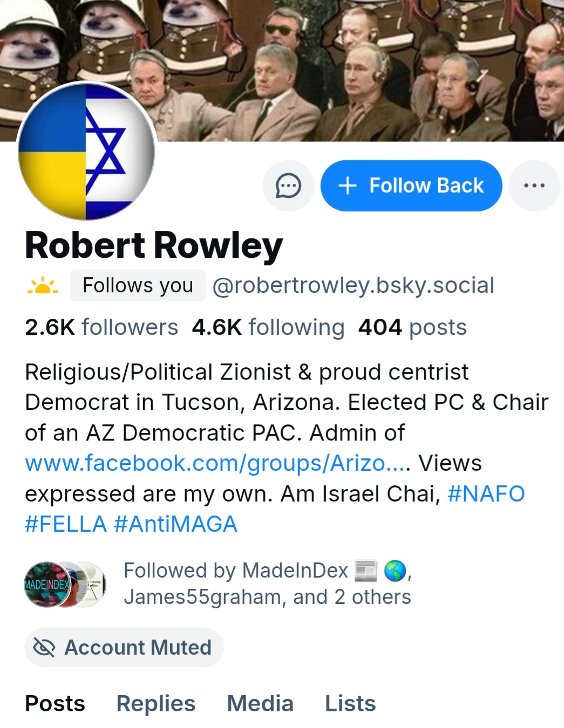The image size is (564, 728).
Task: Toggle the Account Muted badge
Action: click(124, 648)
